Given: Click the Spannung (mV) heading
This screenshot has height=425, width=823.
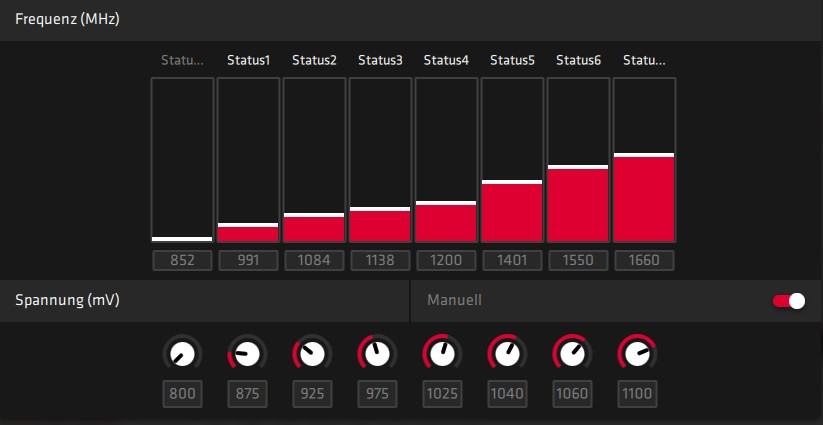Looking at the screenshot, I should point(67,300).
